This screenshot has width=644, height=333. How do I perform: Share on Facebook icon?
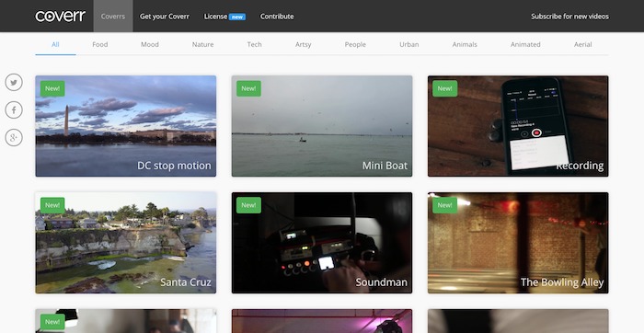[x=14, y=110]
